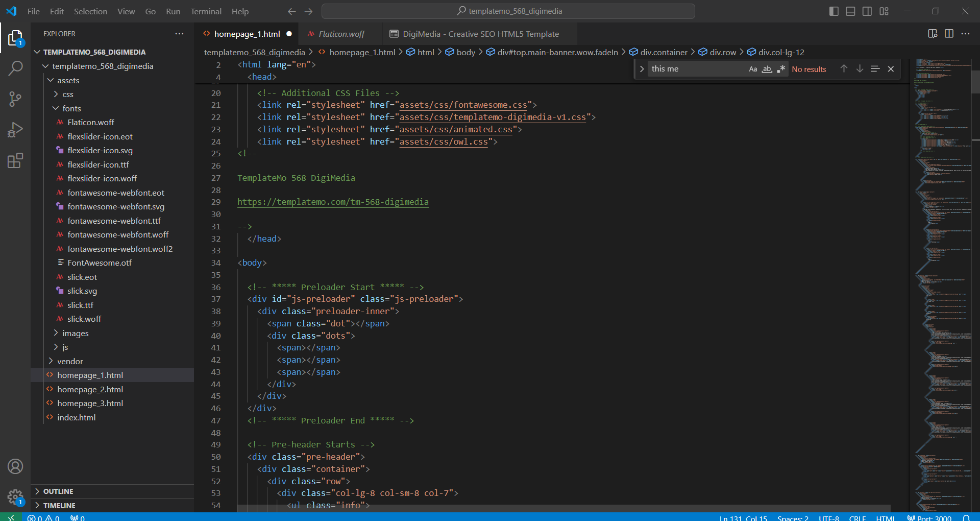Open the Manage settings gear

tap(15, 497)
